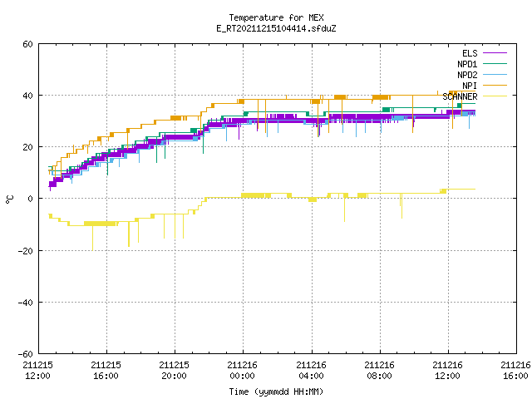Click the purple ELS legend line sample

tap(495, 53)
